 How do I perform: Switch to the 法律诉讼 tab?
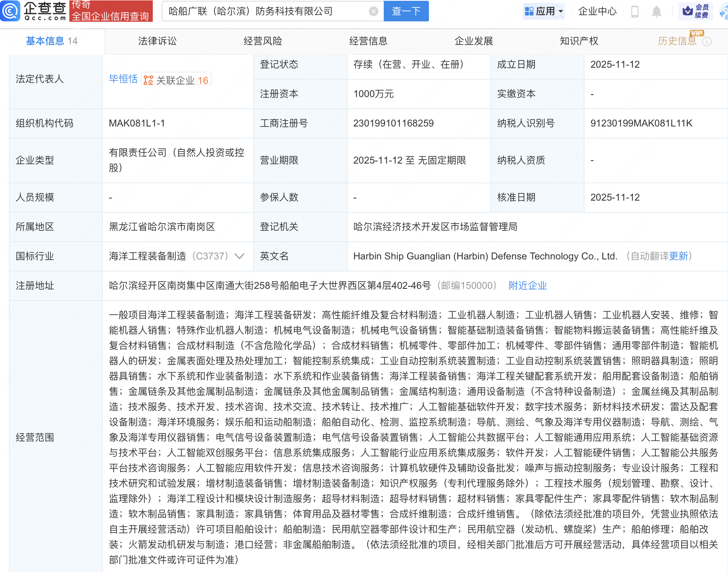[x=157, y=41]
